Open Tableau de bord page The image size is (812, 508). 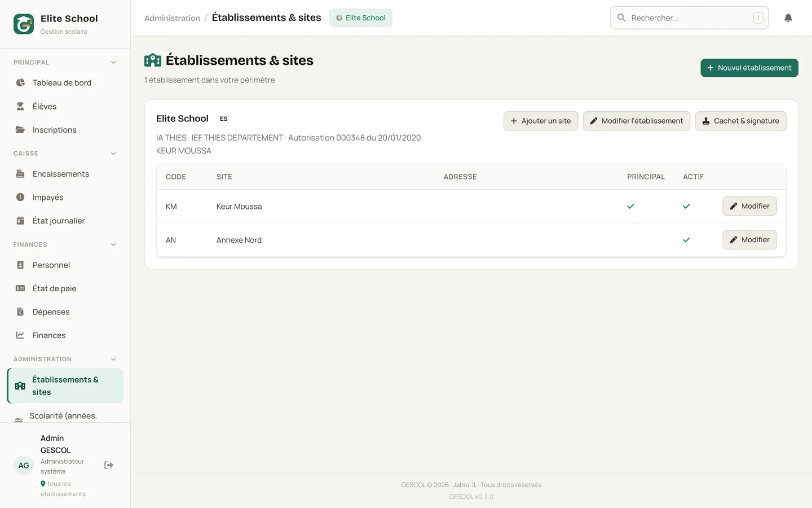coord(65,82)
